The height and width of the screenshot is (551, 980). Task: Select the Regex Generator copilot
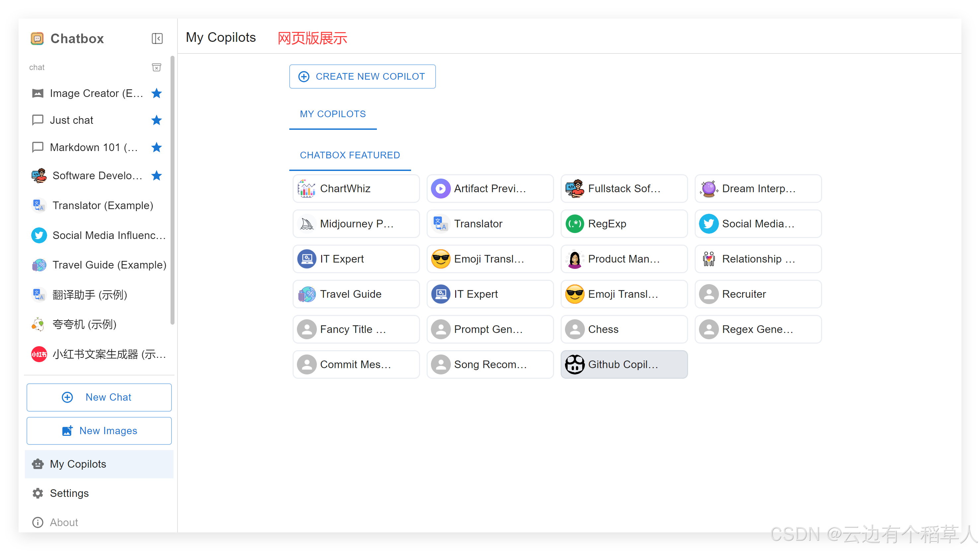pyautogui.click(x=758, y=330)
